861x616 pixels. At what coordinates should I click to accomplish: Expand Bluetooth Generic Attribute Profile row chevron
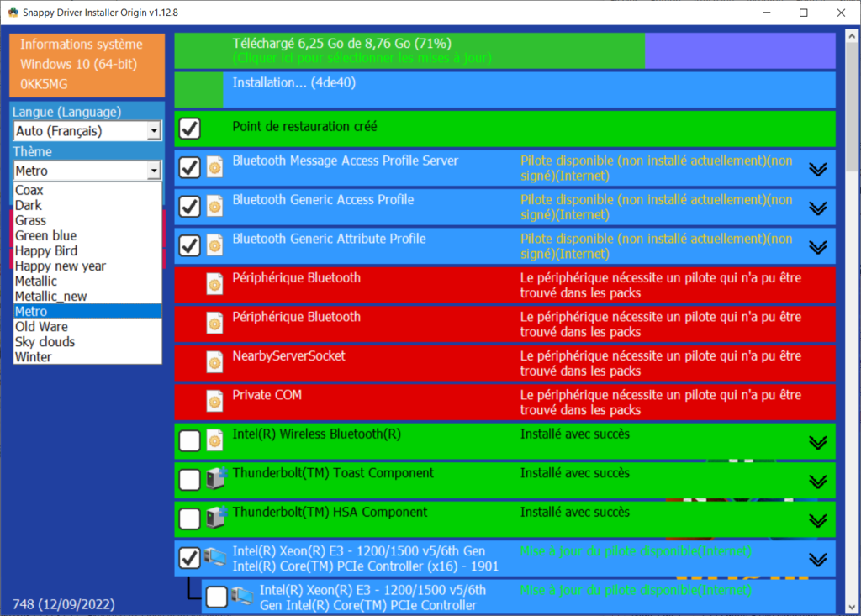[818, 247]
